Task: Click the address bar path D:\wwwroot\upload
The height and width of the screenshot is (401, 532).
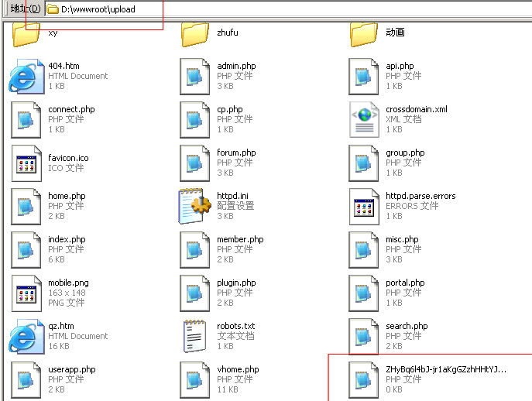Action: coord(98,9)
